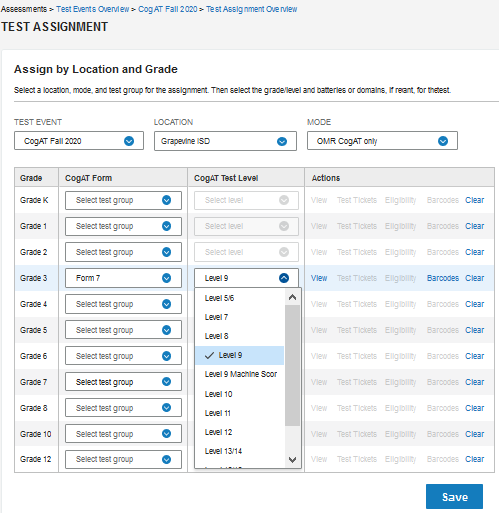
Task: Open Barcodes for Grade 3
Action: [x=443, y=278]
